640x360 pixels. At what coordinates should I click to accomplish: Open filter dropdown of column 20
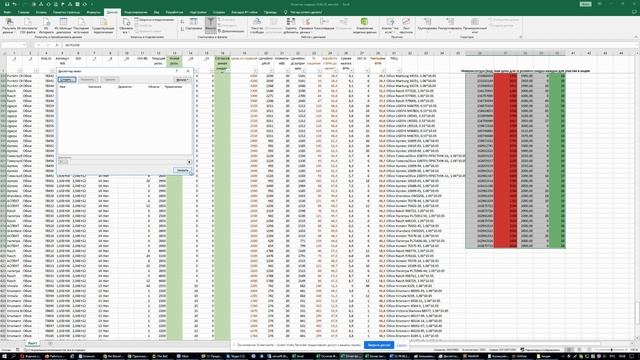coord(271,71)
